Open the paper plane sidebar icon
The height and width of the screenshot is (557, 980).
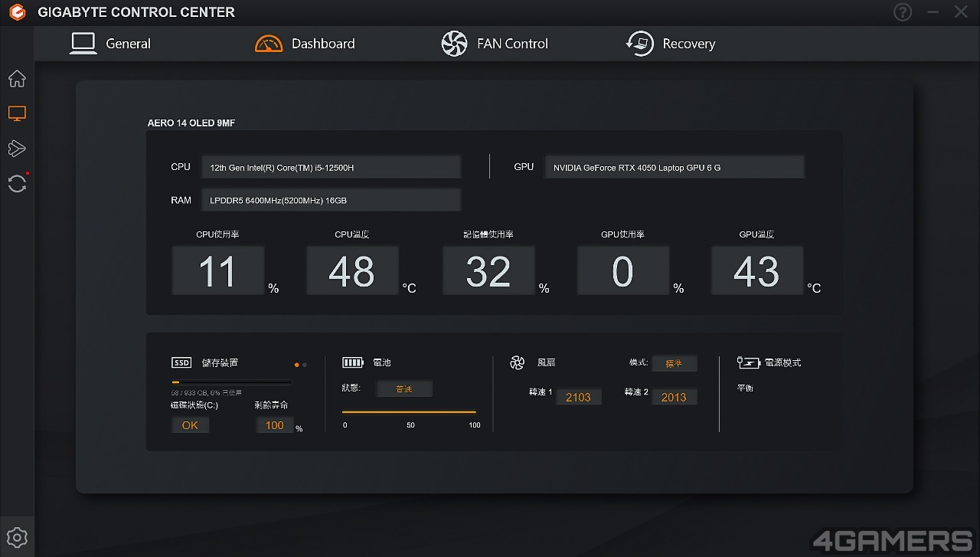pos(17,149)
